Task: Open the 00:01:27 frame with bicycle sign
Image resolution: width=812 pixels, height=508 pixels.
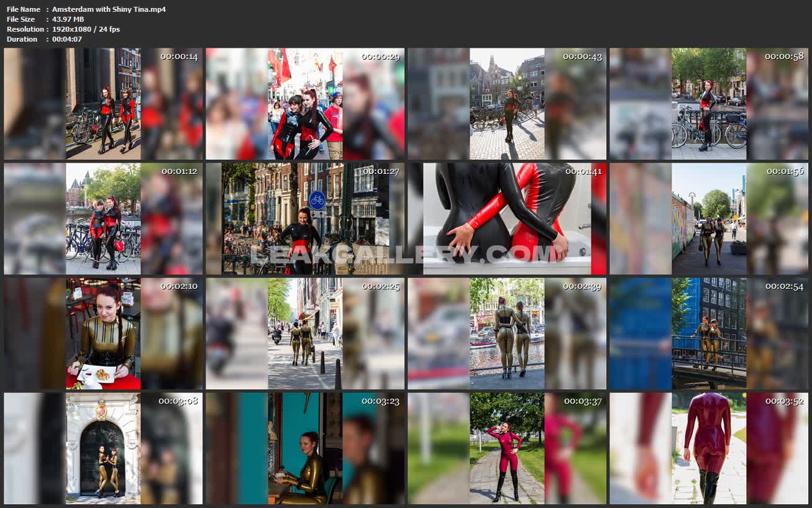Action: coord(305,219)
